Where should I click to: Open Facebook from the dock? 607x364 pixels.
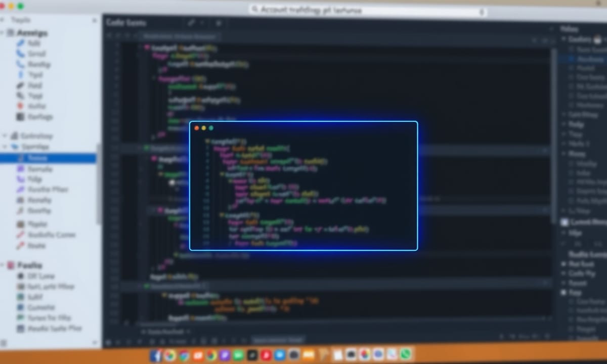[x=156, y=355]
